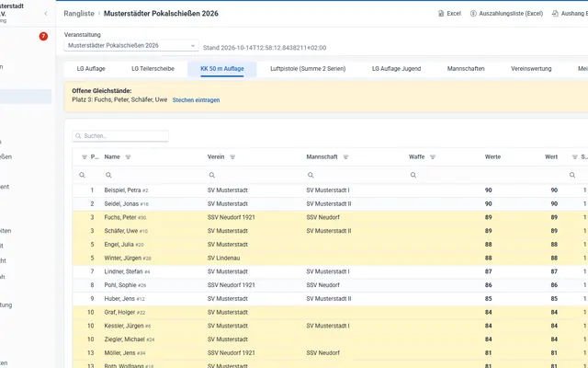This screenshot has width=588, height=368.
Task: Open the red notification badge showing 7
Action: click(43, 37)
